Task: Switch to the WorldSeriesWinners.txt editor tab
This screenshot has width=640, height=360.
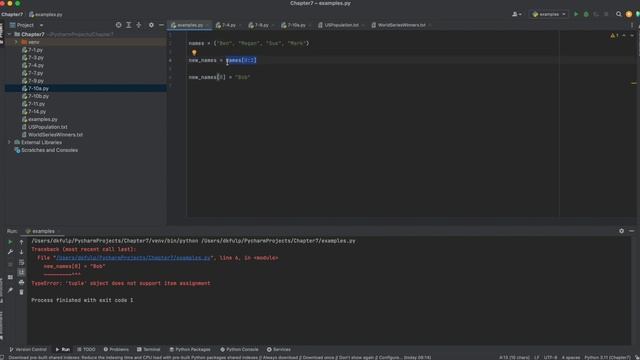Action: coord(401,25)
